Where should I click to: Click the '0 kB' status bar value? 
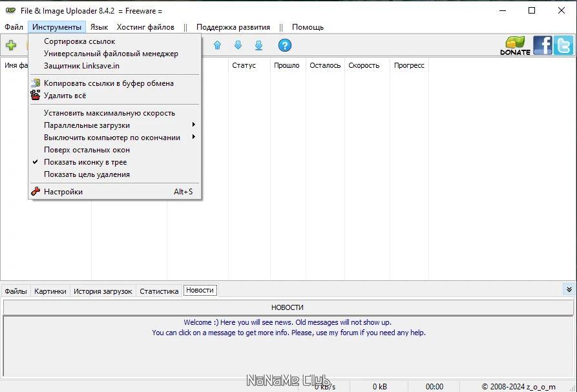coord(379,386)
